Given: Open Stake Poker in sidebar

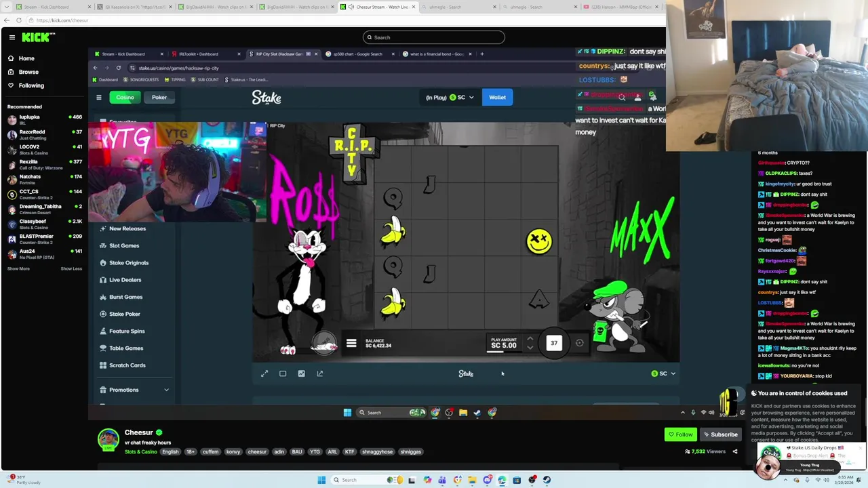Looking at the screenshot, I should tap(124, 314).
